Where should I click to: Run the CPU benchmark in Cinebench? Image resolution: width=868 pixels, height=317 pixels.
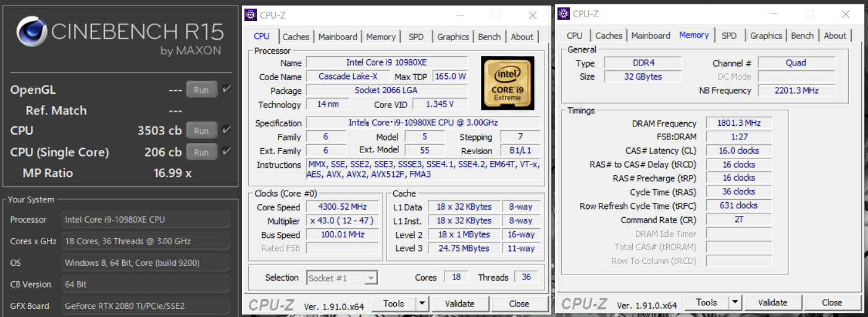(201, 131)
